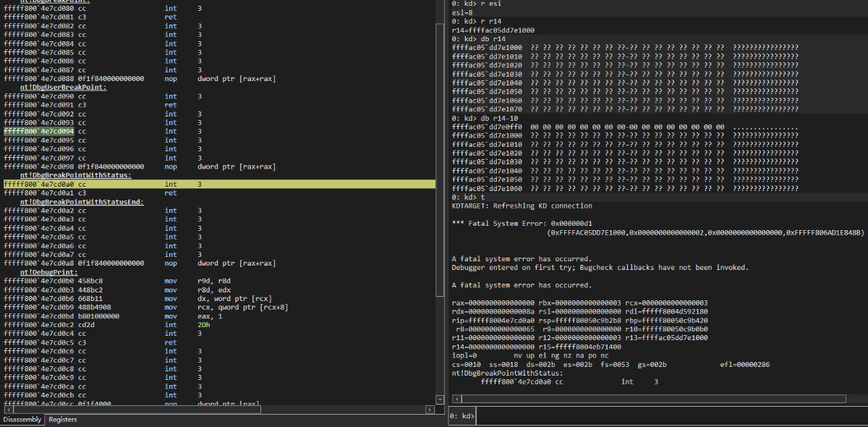Click the Disassembly pane horizontal scrollbar

[219, 409]
